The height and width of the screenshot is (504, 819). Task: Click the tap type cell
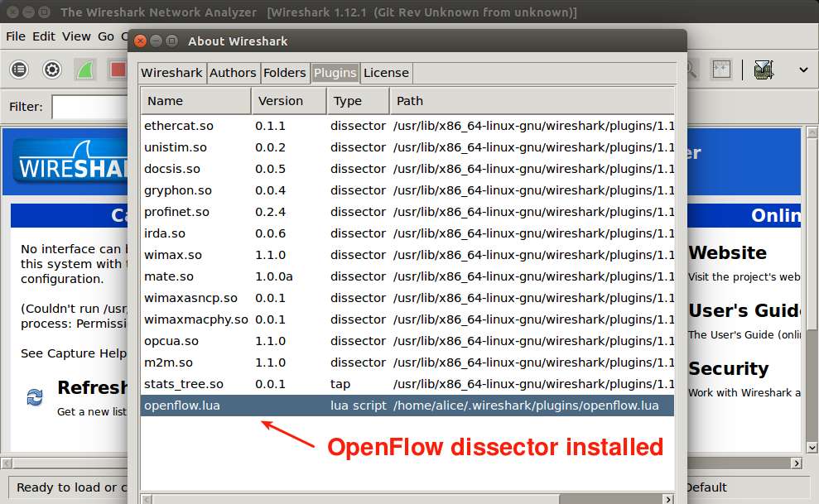(340, 385)
